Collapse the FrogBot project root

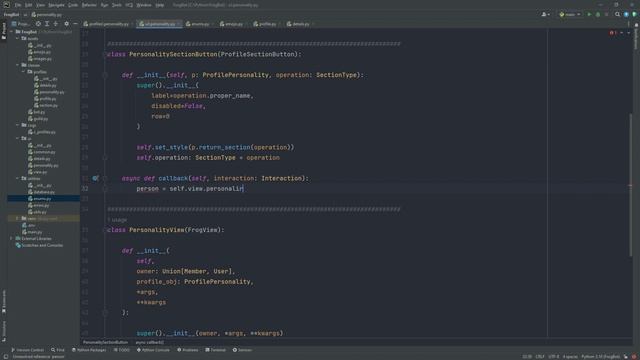pos(12,31)
